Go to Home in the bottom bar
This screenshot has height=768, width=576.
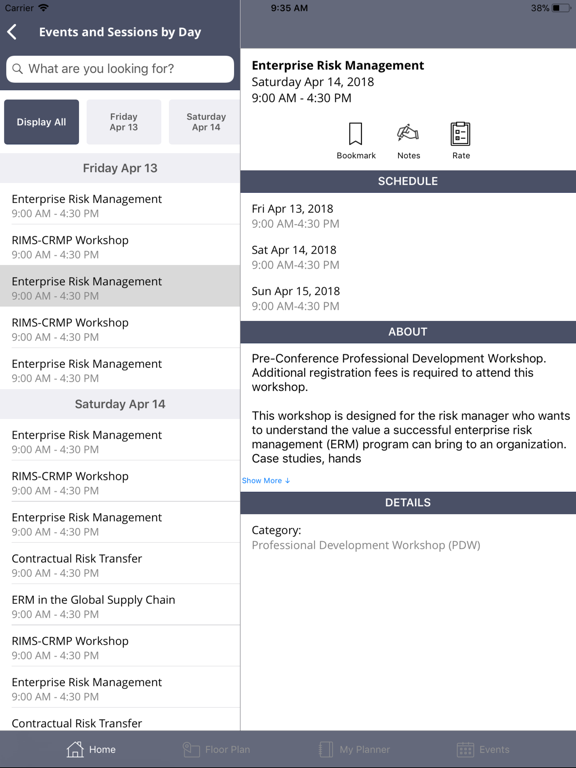click(x=91, y=749)
